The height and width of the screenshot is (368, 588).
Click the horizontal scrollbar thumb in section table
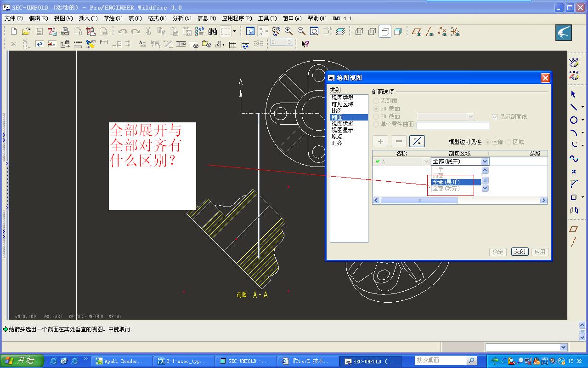point(419,201)
